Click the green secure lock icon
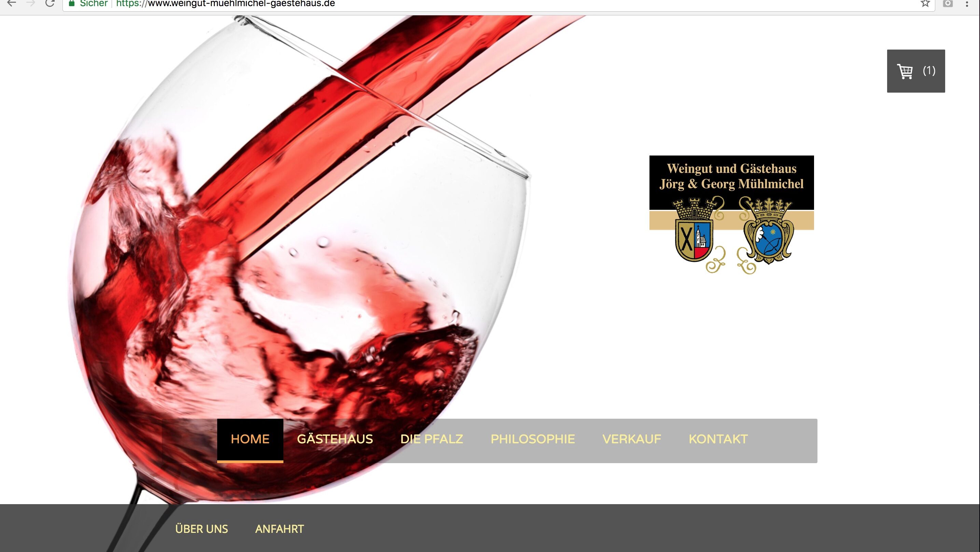 pos(71,3)
